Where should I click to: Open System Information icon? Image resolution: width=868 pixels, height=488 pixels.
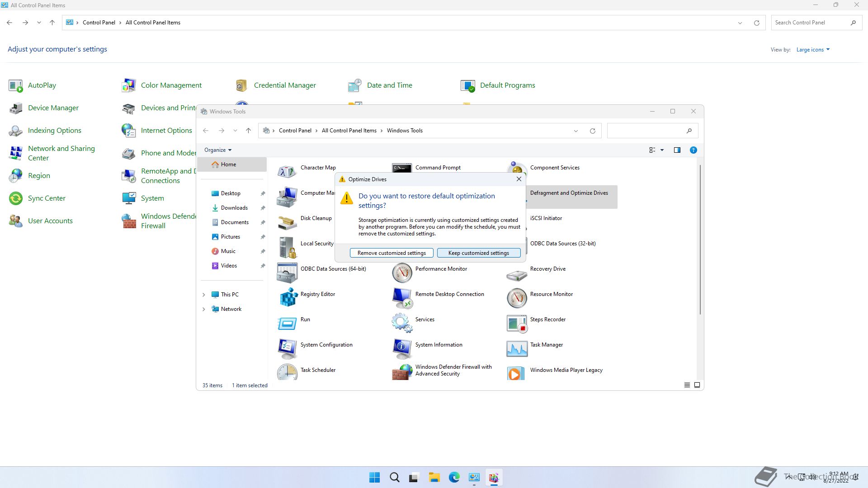click(402, 348)
